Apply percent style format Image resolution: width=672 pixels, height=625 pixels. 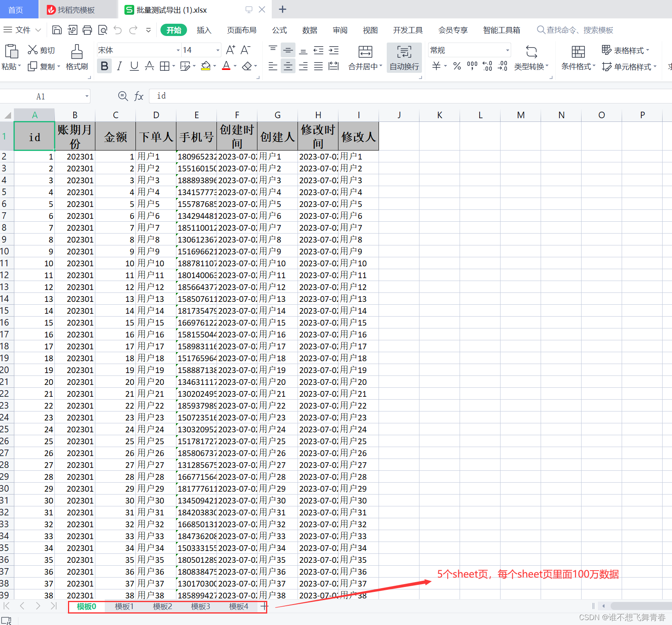click(x=457, y=66)
